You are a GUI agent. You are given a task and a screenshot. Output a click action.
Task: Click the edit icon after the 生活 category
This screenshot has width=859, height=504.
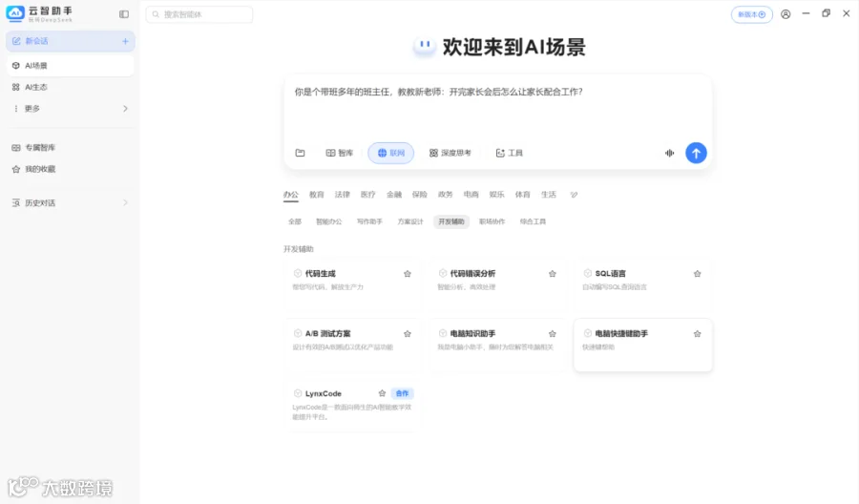(x=574, y=195)
